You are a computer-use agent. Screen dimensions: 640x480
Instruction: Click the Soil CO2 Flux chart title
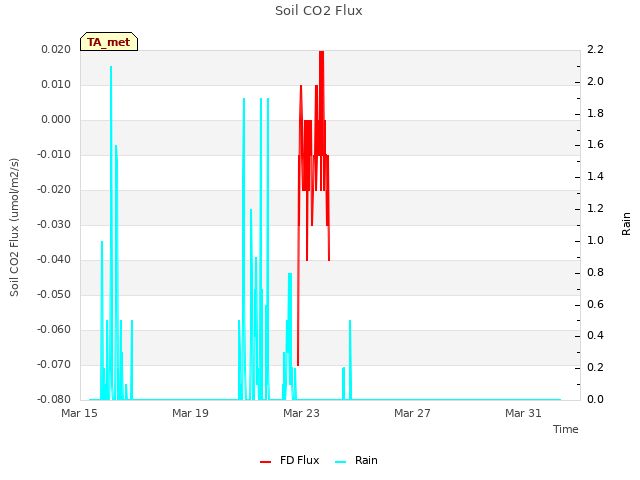click(x=319, y=11)
